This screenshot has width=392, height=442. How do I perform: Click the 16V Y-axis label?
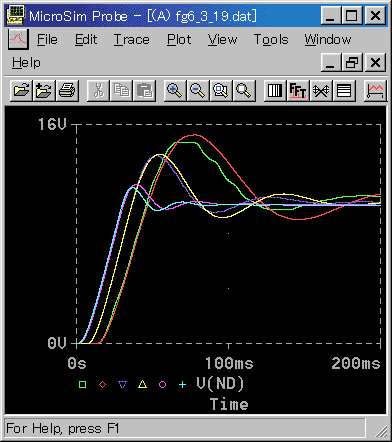point(52,124)
